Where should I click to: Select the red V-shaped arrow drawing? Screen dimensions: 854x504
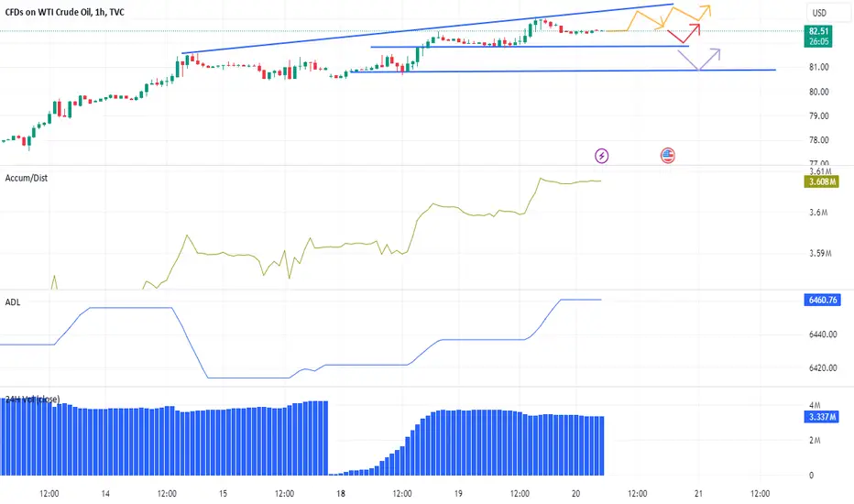click(x=684, y=33)
